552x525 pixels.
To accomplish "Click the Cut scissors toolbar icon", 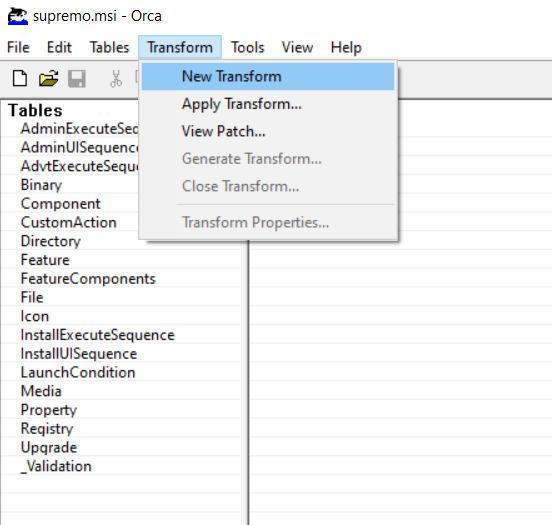I will tap(116, 78).
